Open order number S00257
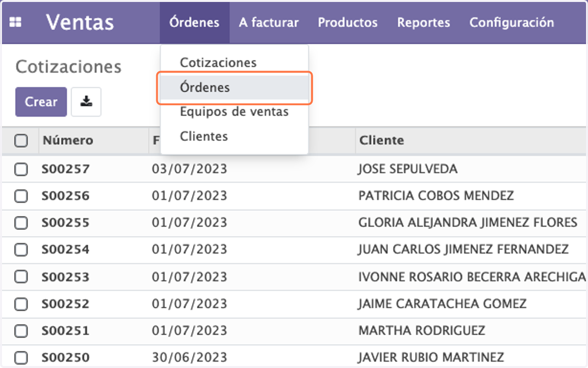The width and height of the screenshot is (588, 368). [x=66, y=170]
